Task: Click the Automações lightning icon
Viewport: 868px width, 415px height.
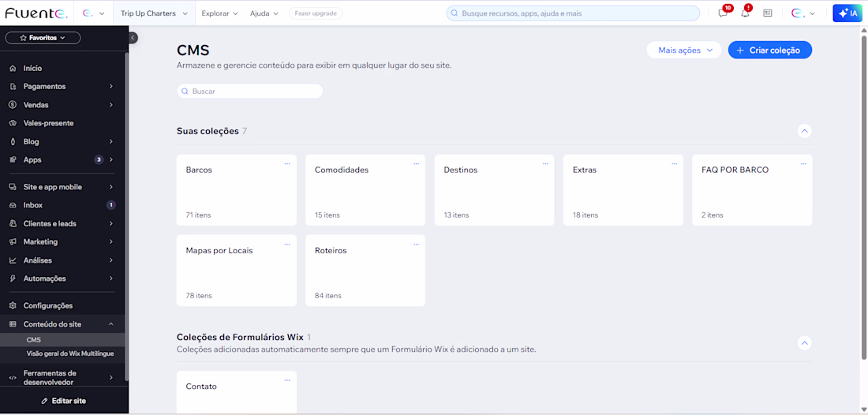Action: (x=13, y=279)
